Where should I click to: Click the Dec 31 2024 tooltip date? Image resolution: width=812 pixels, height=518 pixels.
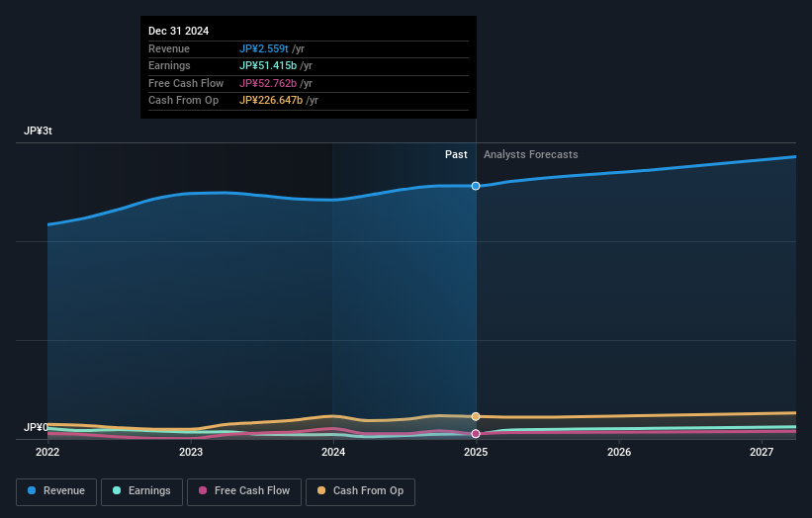(179, 31)
